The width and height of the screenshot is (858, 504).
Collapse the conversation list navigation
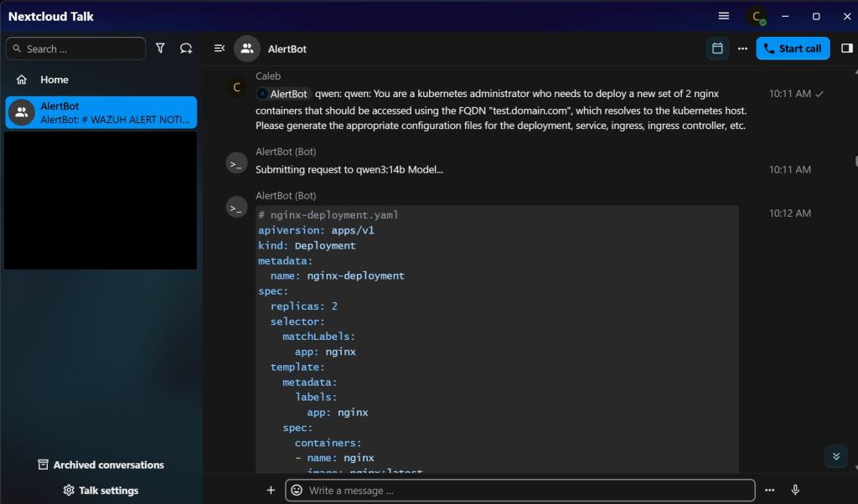220,49
